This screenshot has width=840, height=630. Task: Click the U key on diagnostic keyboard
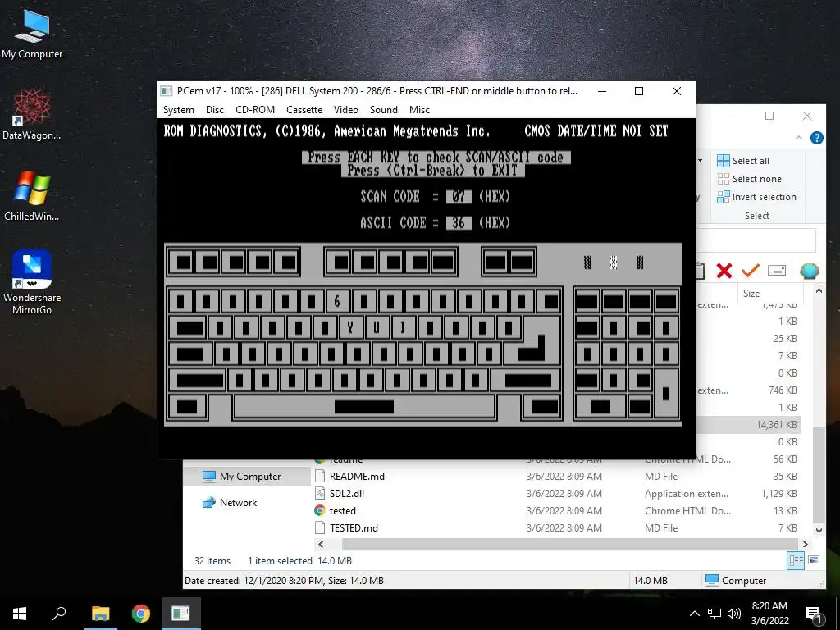[376, 326]
